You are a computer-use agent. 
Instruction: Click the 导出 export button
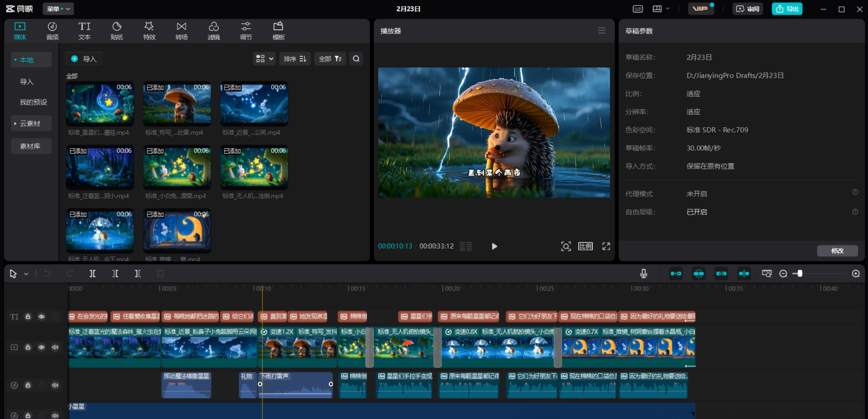coord(787,9)
